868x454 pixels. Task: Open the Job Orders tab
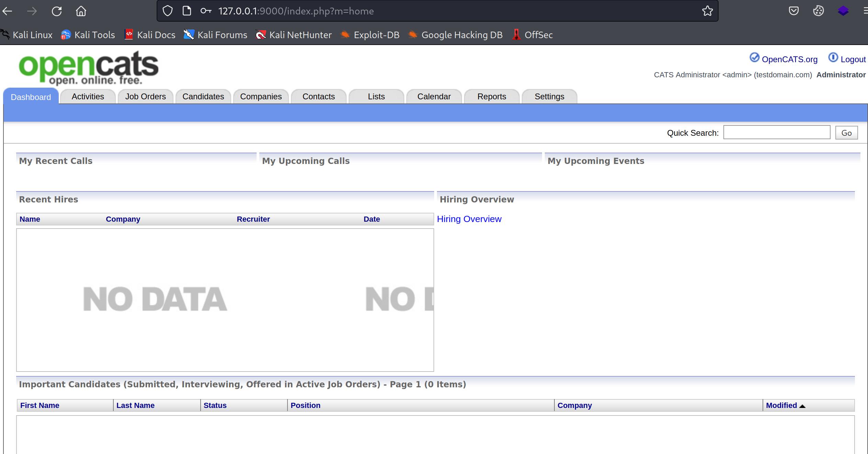tap(145, 97)
